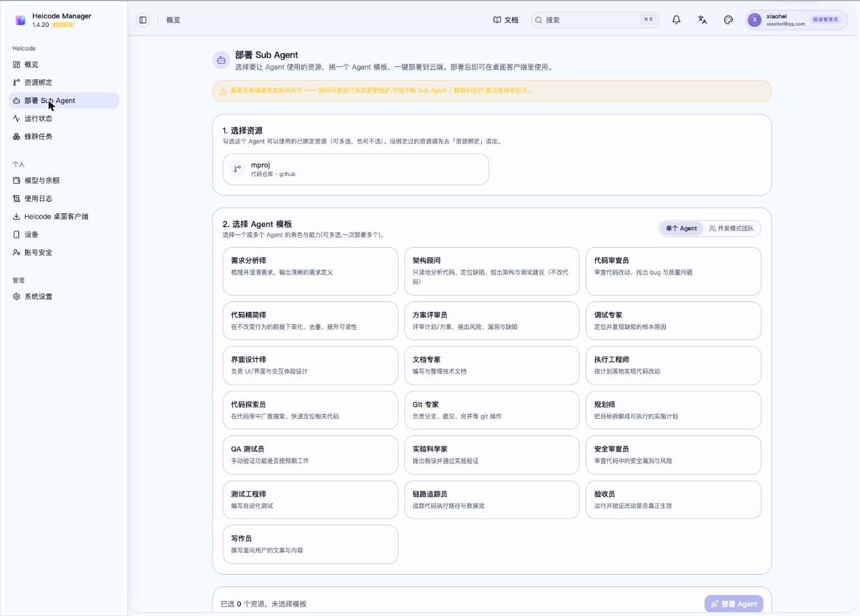
Task: Select the 规划师 template
Action: [674, 410]
